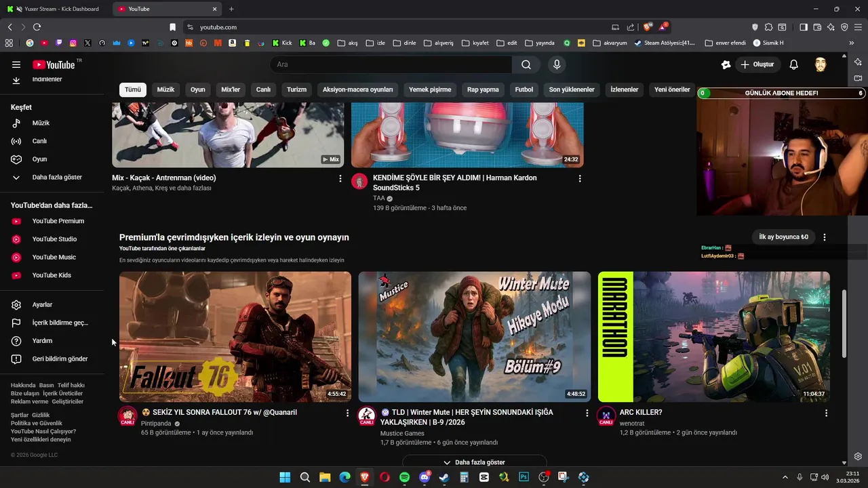Image resolution: width=868 pixels, height=488 pixels.
Task: Click the Brave Rewards triangle icon
Action: click(x=663, y=27)
